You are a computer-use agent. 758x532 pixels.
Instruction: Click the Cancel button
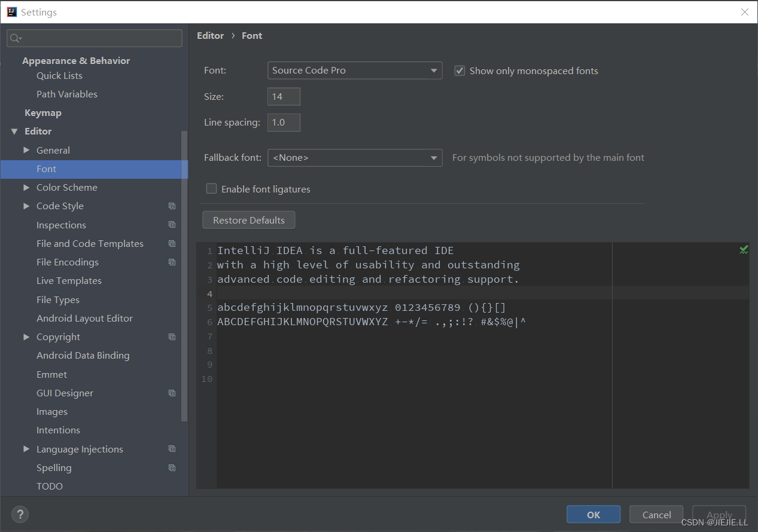tap(657, 515)
